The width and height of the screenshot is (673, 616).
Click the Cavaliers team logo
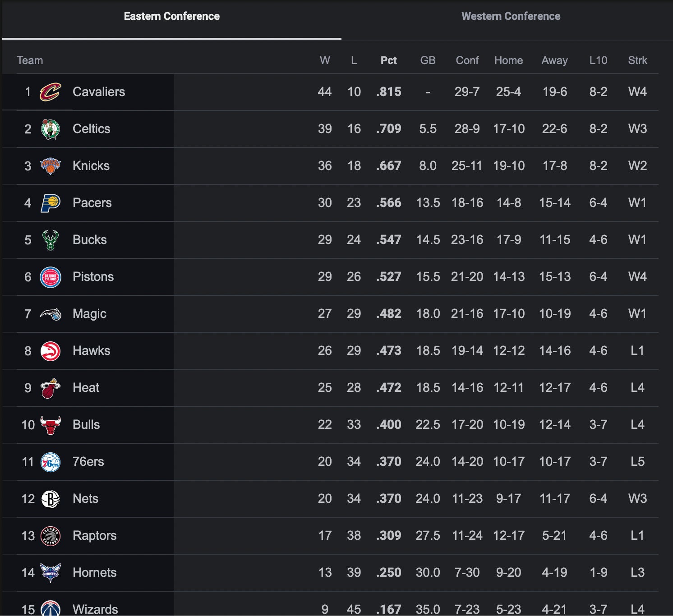(x=50, y=92)
